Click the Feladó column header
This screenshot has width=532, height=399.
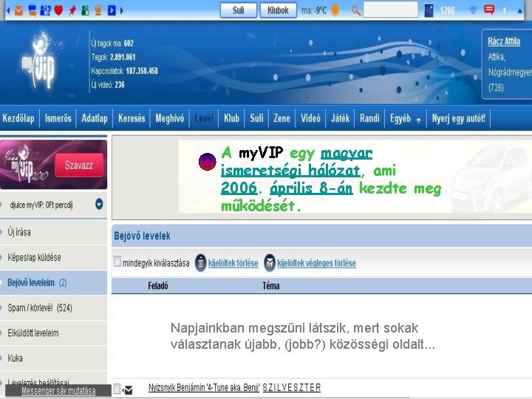point(158,286)
